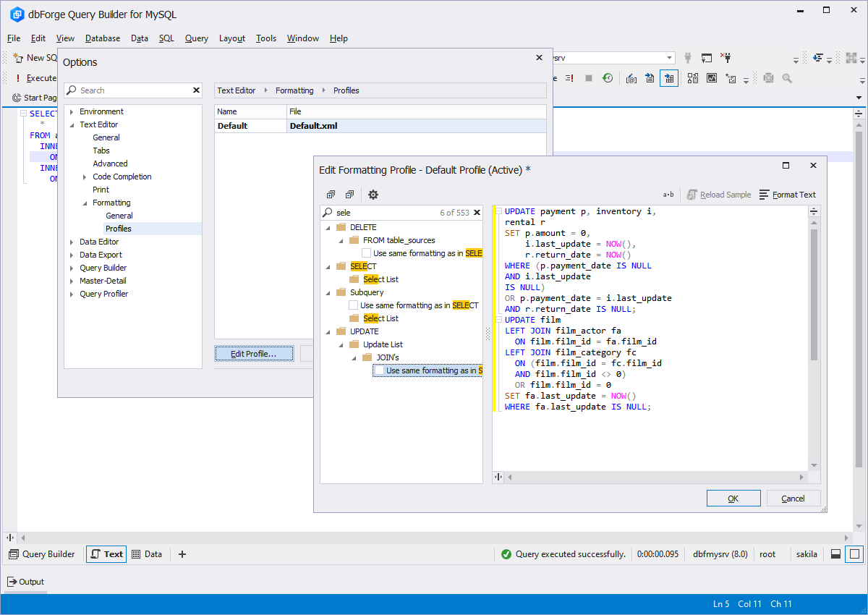Open the connection dropdown in toolbar

coord(670,58)
